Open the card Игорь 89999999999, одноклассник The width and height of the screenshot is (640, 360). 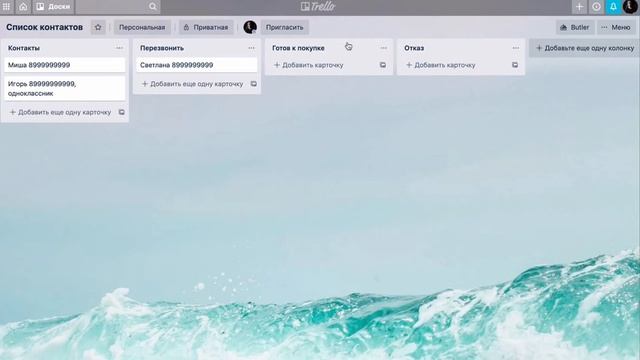(65, 89)
